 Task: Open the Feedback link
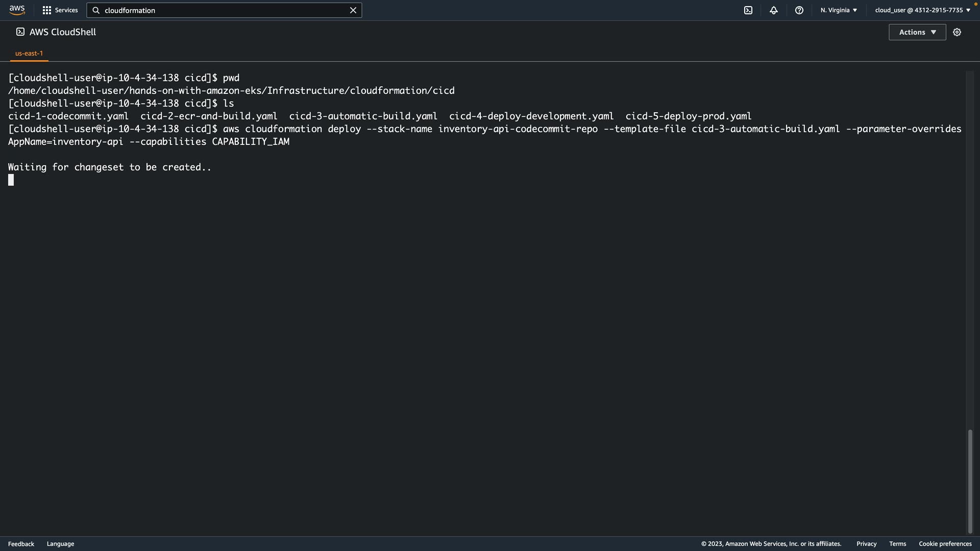21,544
